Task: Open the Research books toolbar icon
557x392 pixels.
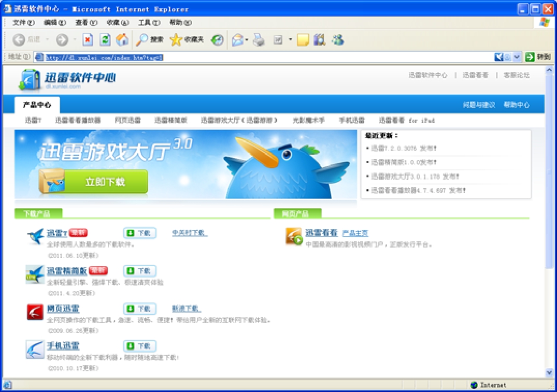Action: 319,40
